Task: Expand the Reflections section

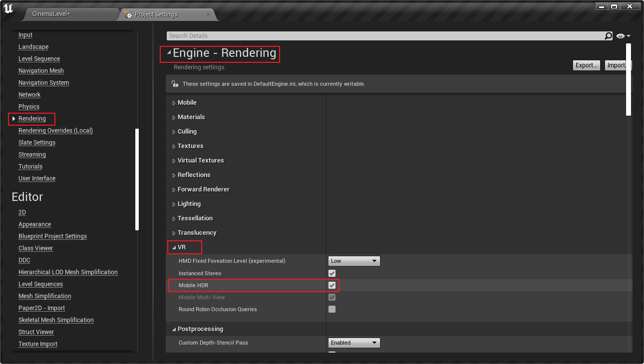Action: click(174, 175)
